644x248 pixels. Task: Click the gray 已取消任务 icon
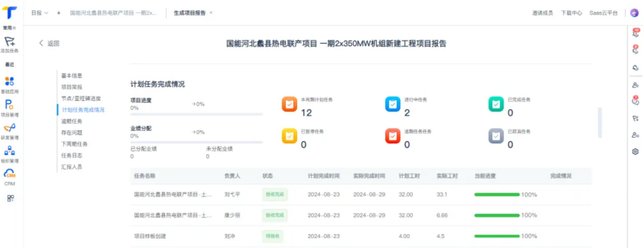click(x=496, y=136)
